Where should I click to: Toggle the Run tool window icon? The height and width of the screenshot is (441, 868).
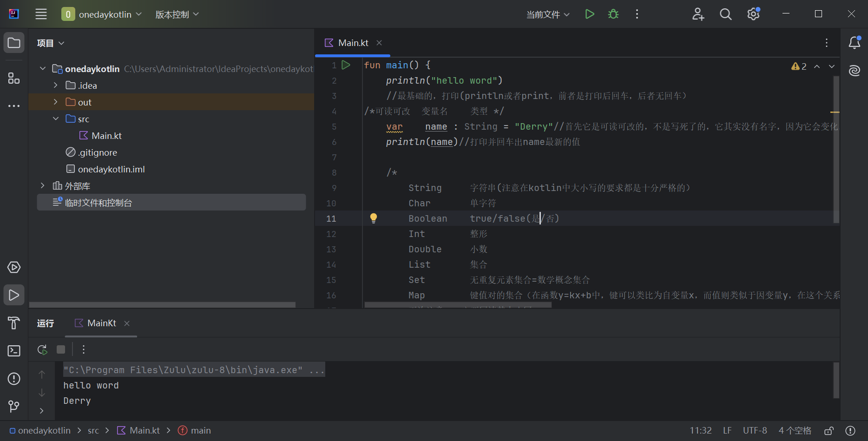[14, 295]
